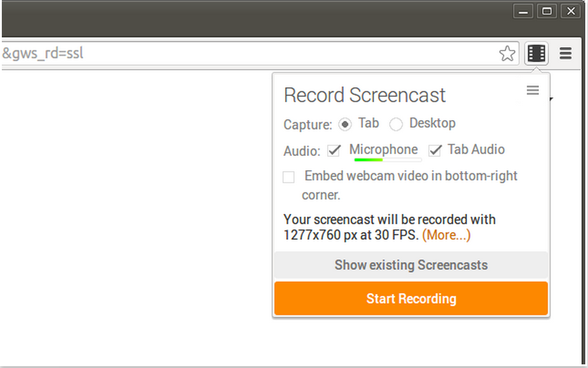This screenshot has height=368, width=588.
Task: Choose the Desktop capture radio button
Action: [x=396, y=124]
